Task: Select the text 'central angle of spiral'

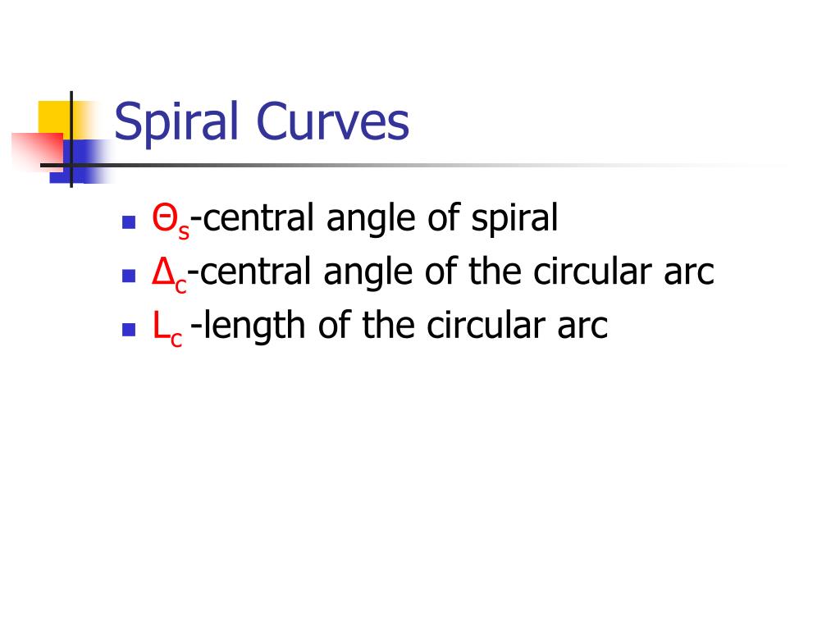Action: pos(381,219)
